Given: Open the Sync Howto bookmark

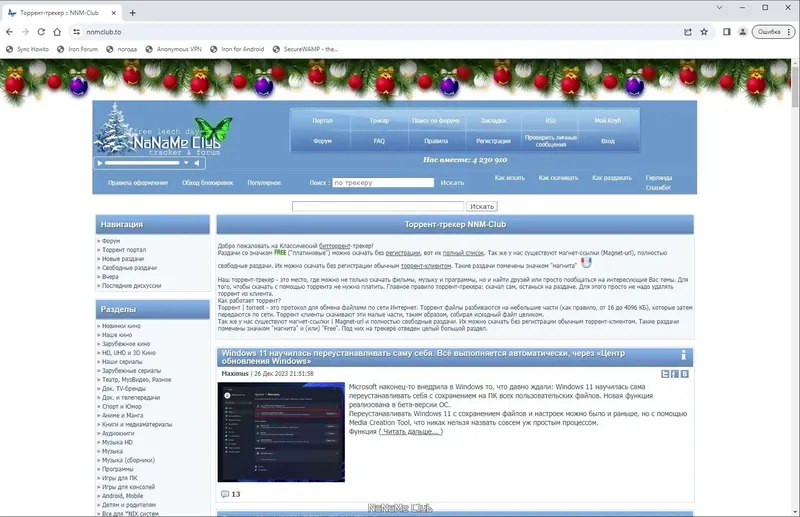Looking at the screenshot, I should click(27, 49).
